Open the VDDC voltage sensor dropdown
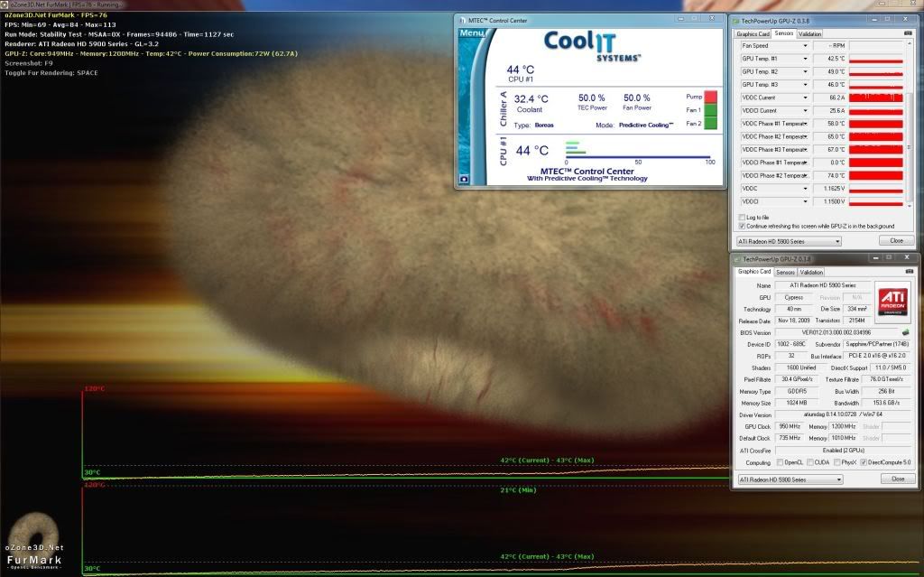The width and height of the screenshot is (924, 577). pyautogui.click(x=805, y=188)
